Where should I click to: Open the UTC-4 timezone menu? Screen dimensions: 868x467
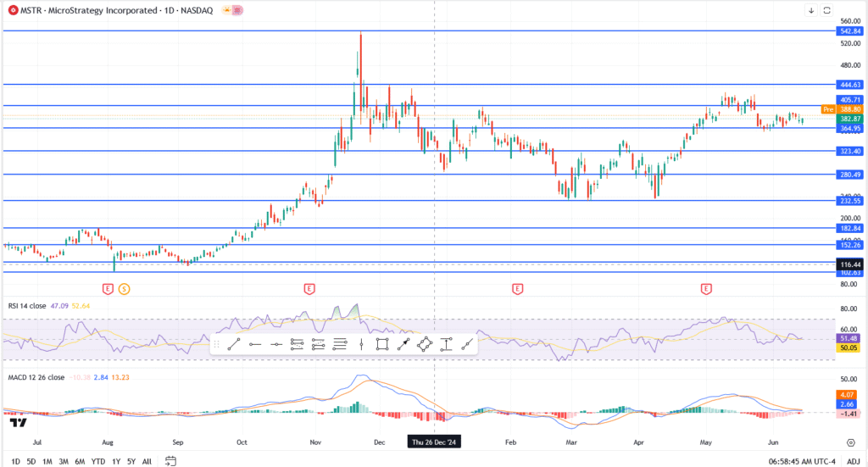click(823, 461)
